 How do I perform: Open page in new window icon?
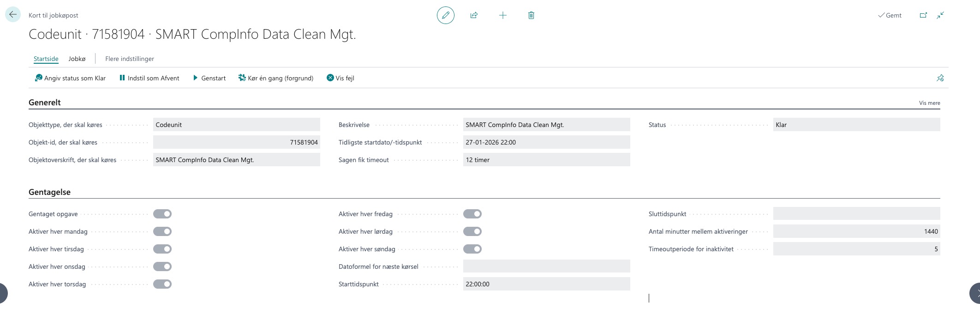pos(923,15)
